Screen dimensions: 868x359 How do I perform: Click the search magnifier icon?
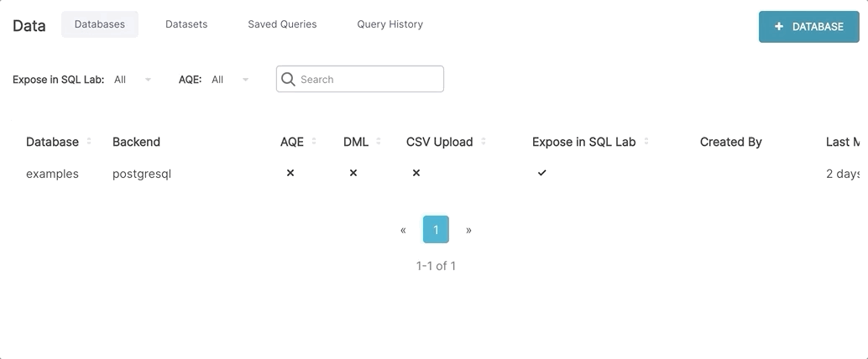[288, 79]
